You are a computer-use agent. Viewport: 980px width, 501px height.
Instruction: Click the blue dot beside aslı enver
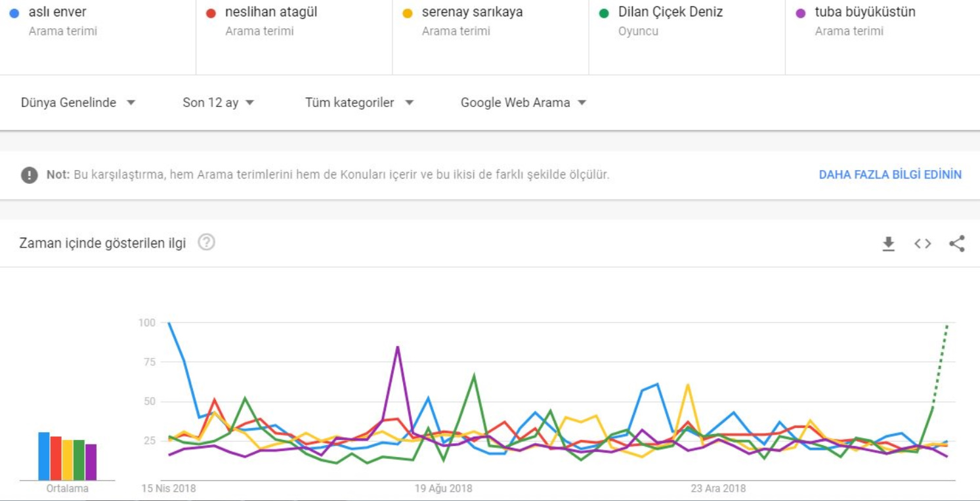point(14,13)
